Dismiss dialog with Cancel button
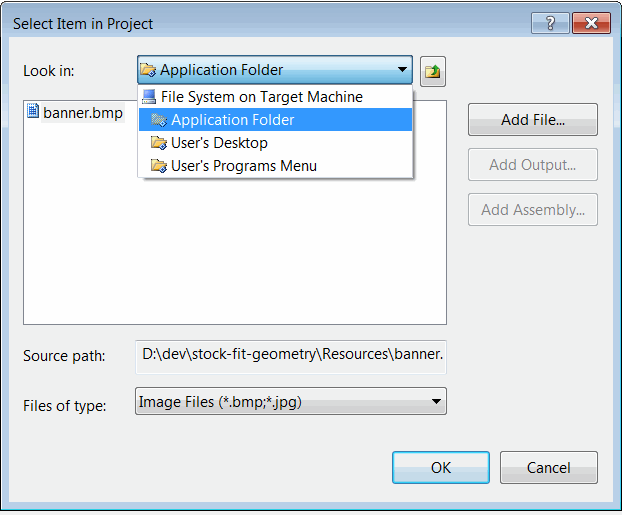 [549, 467]
